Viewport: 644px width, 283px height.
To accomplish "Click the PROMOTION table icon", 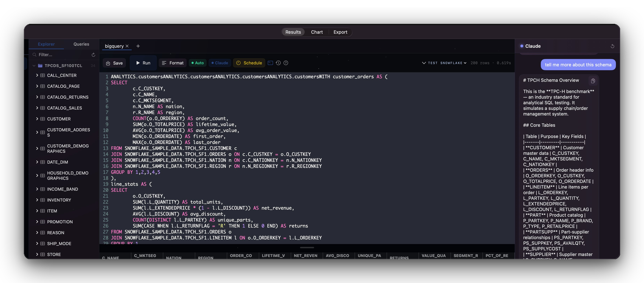I will coord(43,222).
